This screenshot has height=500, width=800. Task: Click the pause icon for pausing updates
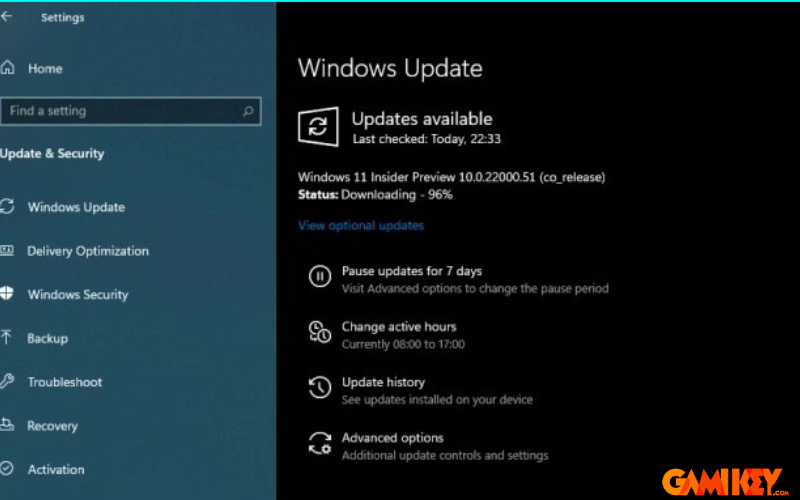pyautogui.click(x=320, y=276)
